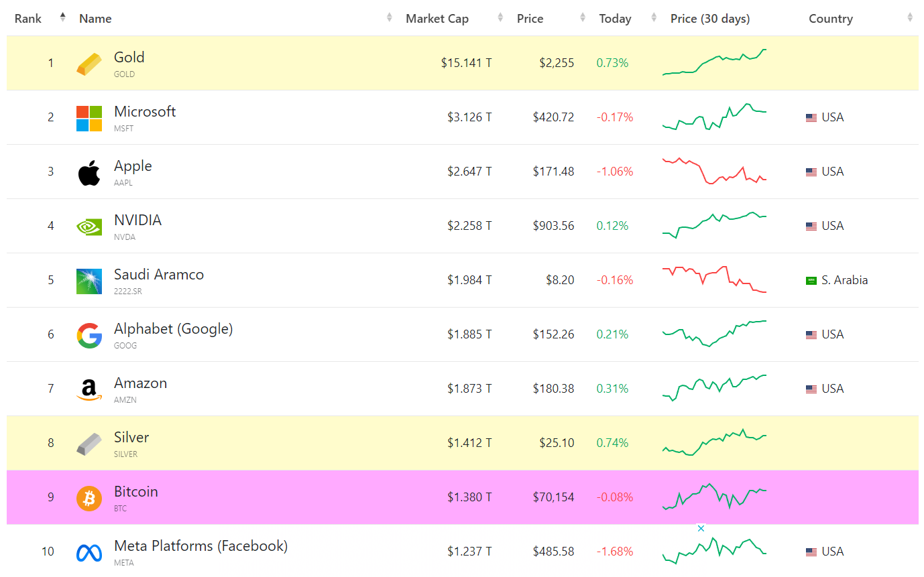Viewport: 924px width, 577px height.
Task: Click the Silver bar icon
Action: [x=89, y=444]
